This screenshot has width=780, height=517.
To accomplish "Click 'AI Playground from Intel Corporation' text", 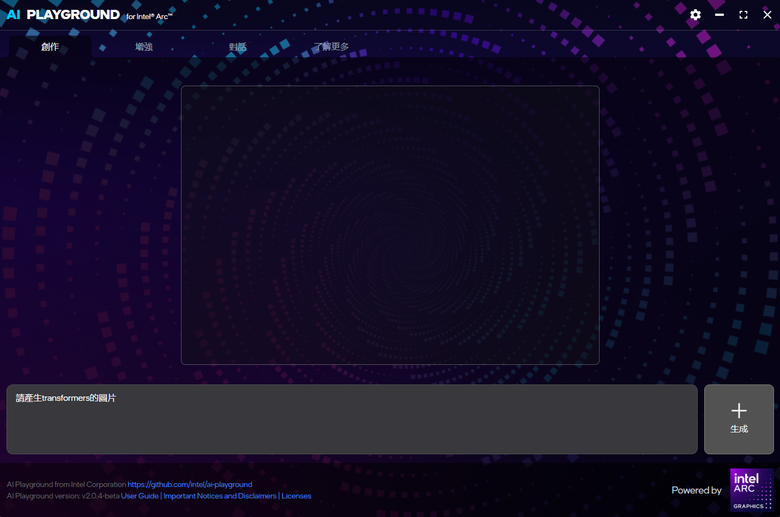I will point(66,484).
